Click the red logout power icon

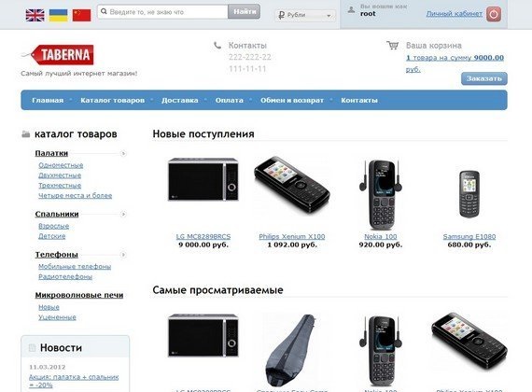pos(494,14)
